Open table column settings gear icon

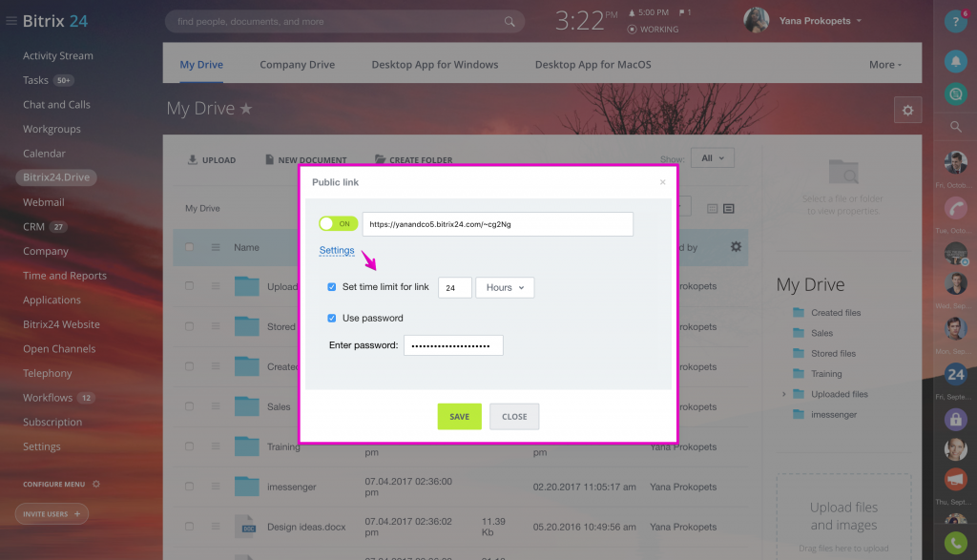click(x=736, y=247)
